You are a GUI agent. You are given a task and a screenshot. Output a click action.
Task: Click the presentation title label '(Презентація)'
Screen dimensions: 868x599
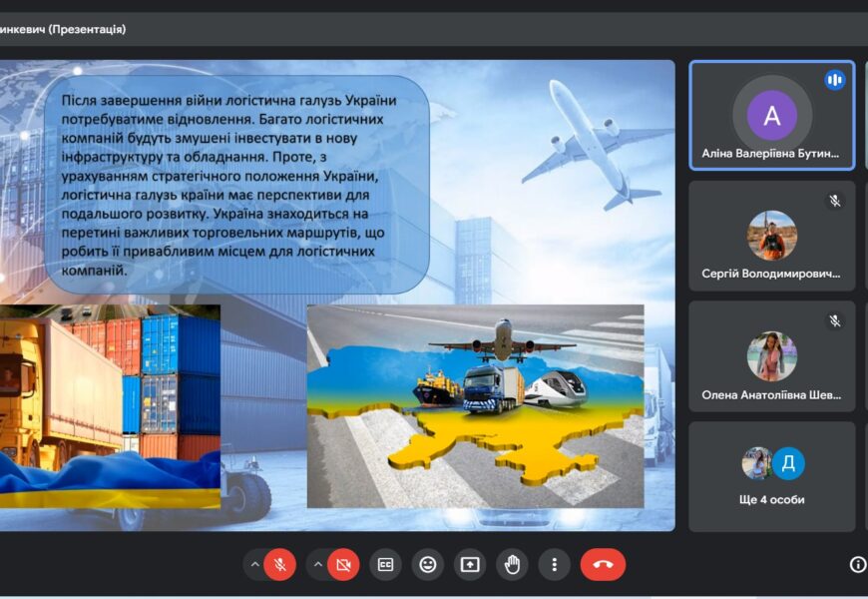pos(87,30)
